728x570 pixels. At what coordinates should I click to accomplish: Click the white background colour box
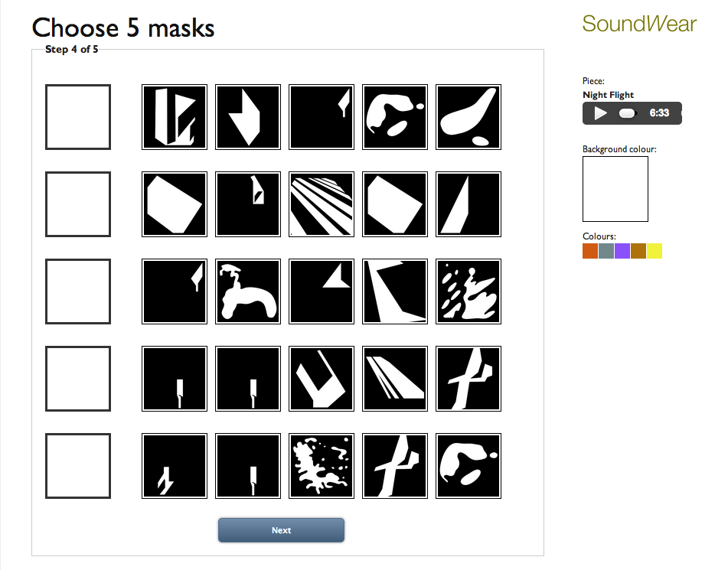point(615,189)
